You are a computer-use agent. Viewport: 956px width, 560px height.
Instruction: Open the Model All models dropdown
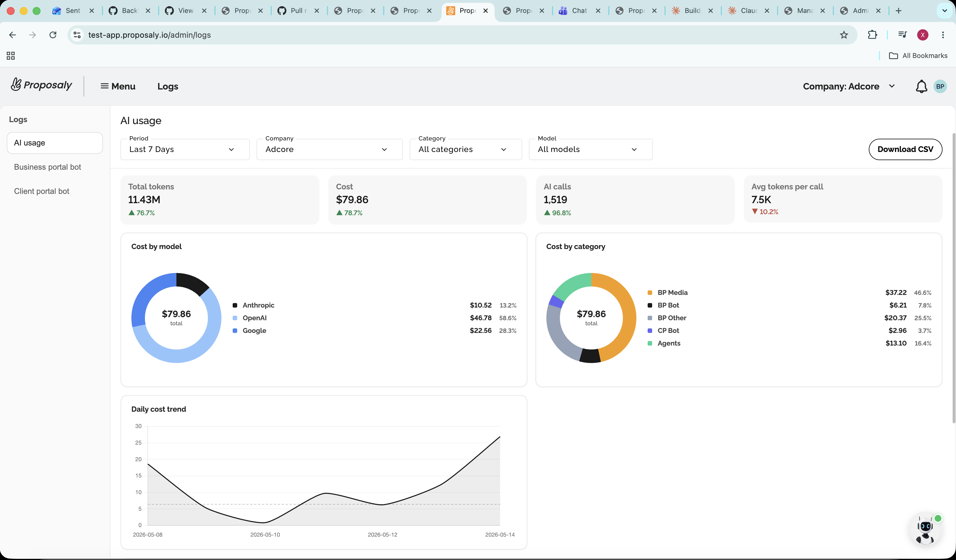tap(590, 149)
